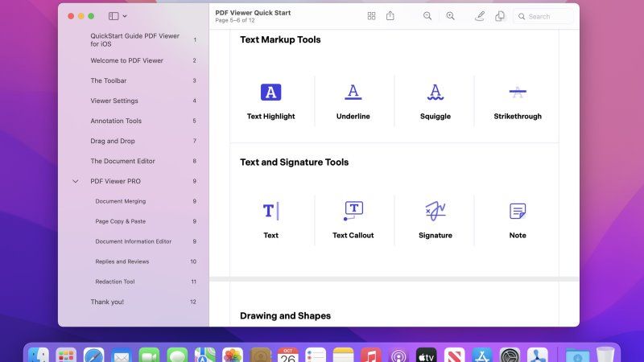Viewport: 644px width, 362px height.
Task: Click the Squiggle tool icon
Action: point(436,92)
